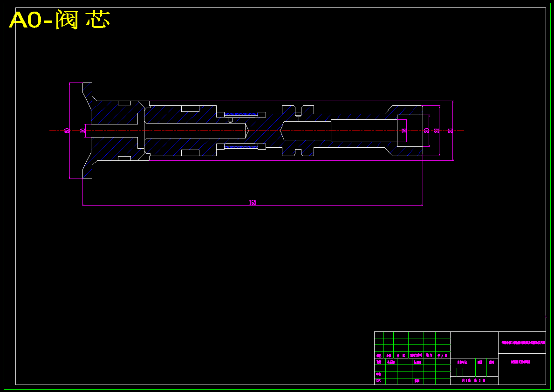Click the "阶段标记" header cell
This screenshot has height=392, width=554.
pos(462,362)
